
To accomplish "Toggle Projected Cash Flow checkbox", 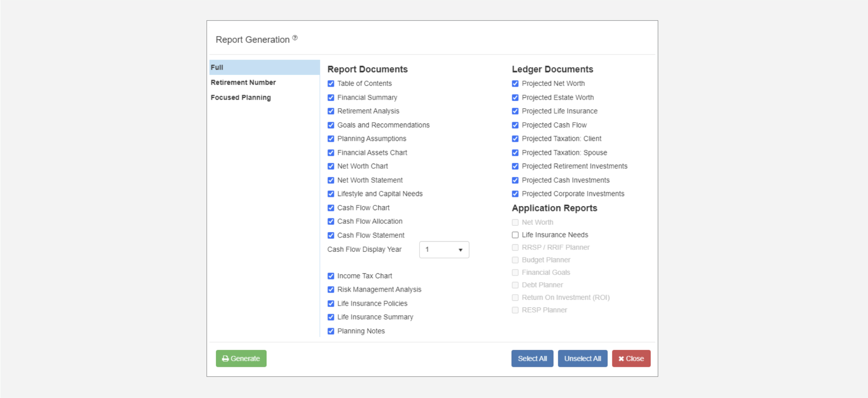I will [515, 125].
